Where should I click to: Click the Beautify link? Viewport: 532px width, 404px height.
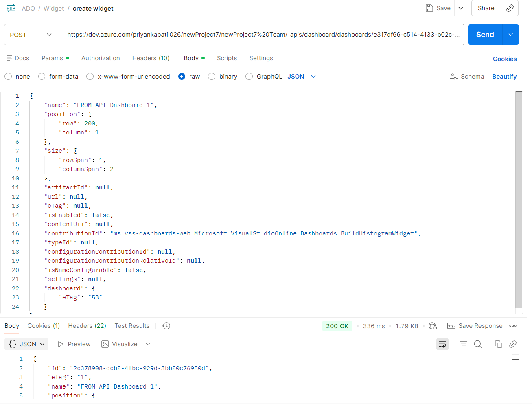pyautogui.click(x=504, y=77)
